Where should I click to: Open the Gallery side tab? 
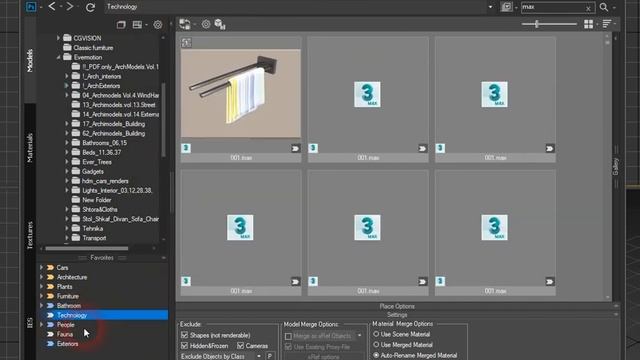click(x=616, y=167)
